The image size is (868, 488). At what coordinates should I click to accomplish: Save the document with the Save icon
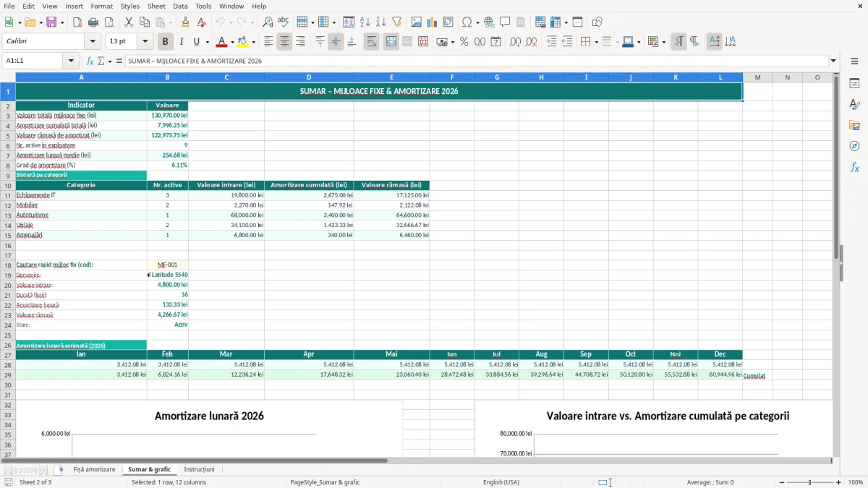(51, 22)
